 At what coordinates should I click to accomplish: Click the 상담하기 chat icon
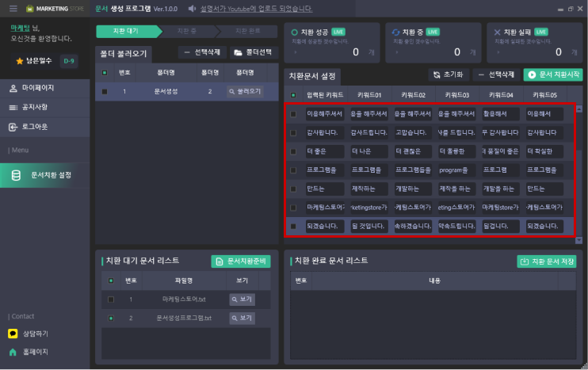coord(13,334)
